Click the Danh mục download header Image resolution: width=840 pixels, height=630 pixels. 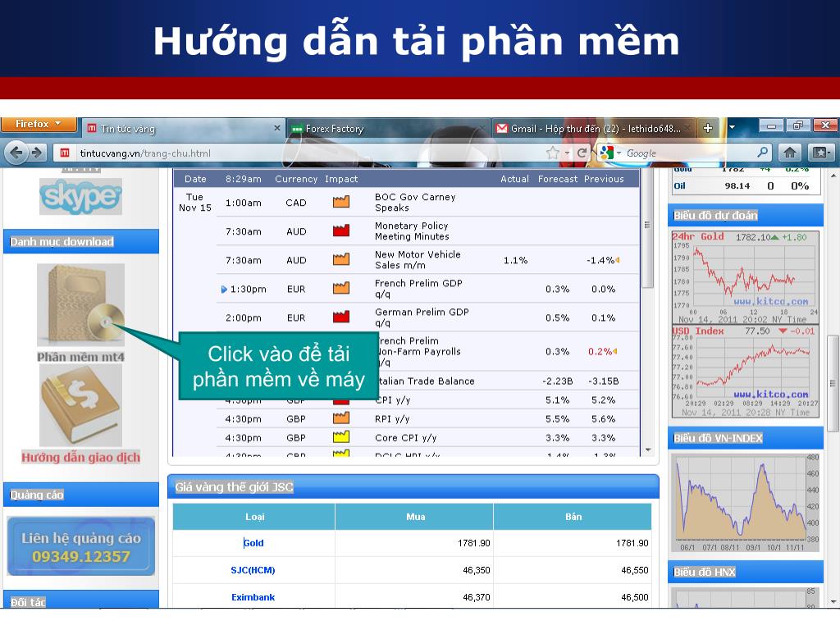click(81, 242)
